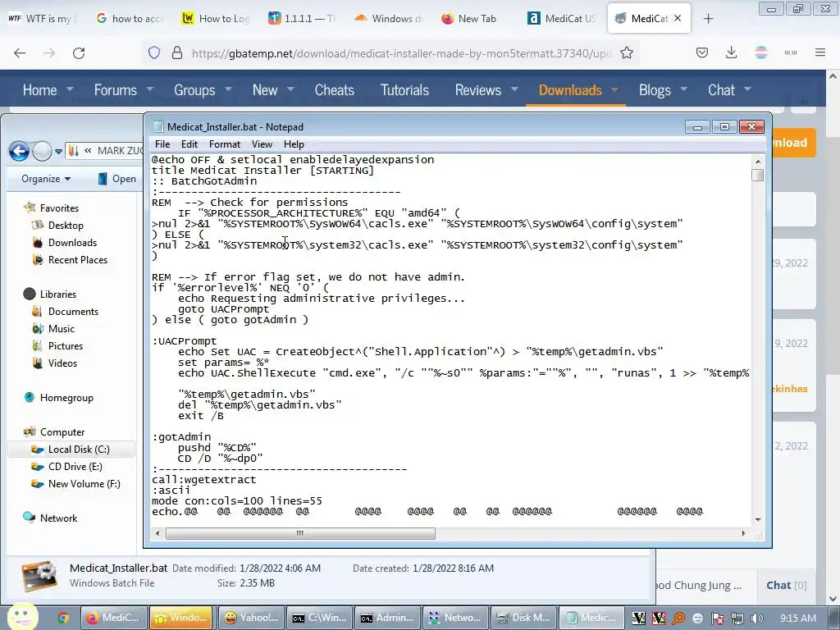This screenshot has width=840, height=630.
Task: Open Explorer recent locations dropdown arrow
Action: coord(59,152)
